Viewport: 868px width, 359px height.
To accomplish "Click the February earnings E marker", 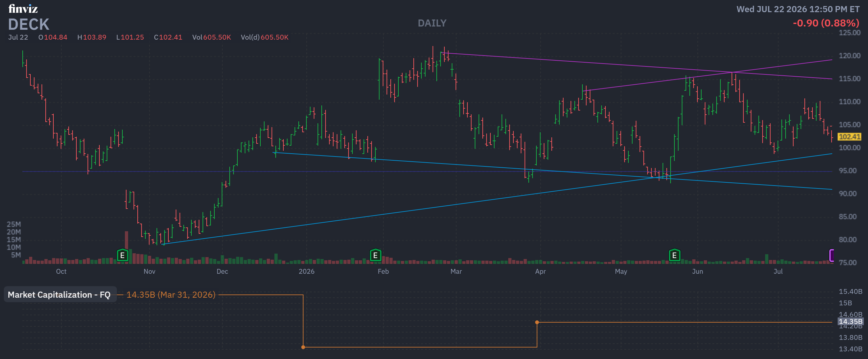I will [x=375, y=255].
